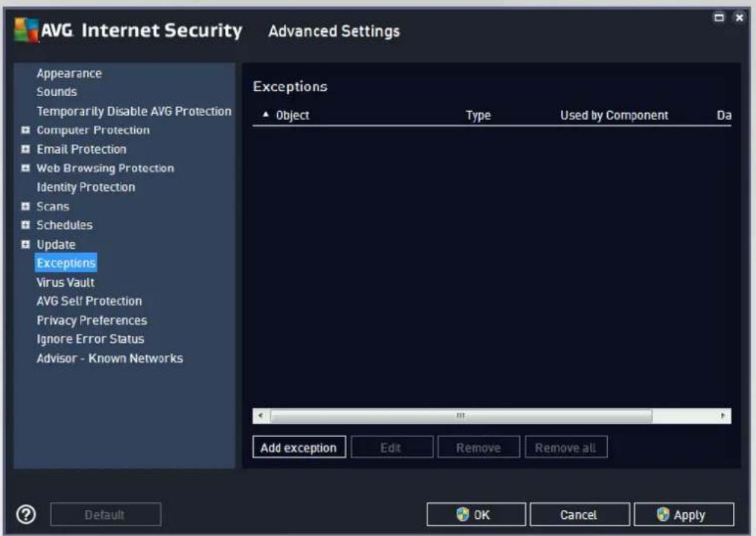The height and width of the screenshot is (536, 756).
Task: Select the Schedules label in sidebar
Action: [65, 225]
